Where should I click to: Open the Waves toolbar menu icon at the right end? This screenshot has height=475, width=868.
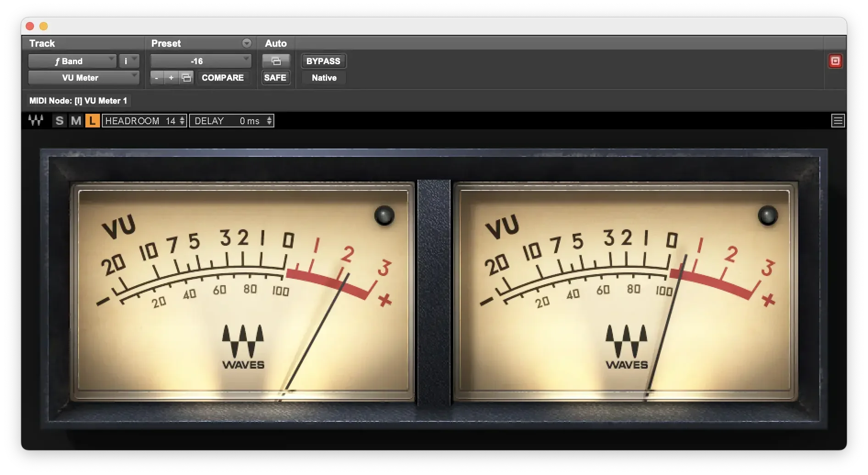pos(838,121)
